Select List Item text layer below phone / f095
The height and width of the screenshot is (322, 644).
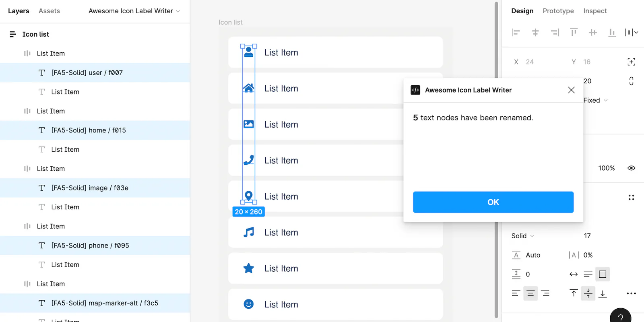[95, 264]
